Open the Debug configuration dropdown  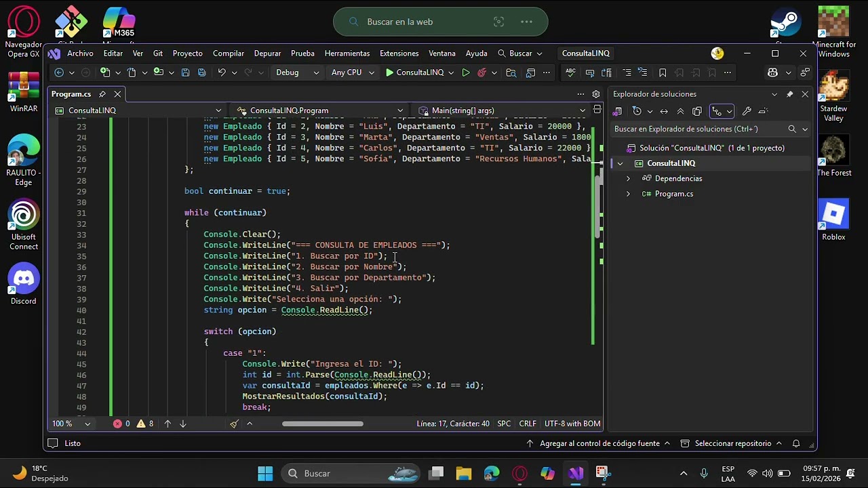tap(297, 73)
